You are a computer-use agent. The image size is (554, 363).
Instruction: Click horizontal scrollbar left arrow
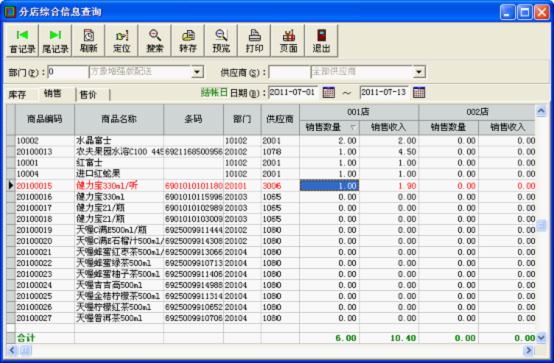pyautogui.click(x=12, y=350)
